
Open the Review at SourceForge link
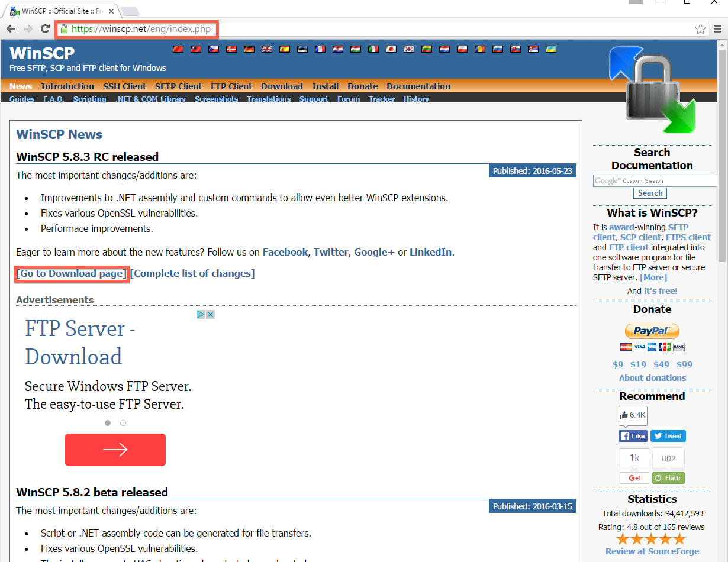tap(652, 551)
